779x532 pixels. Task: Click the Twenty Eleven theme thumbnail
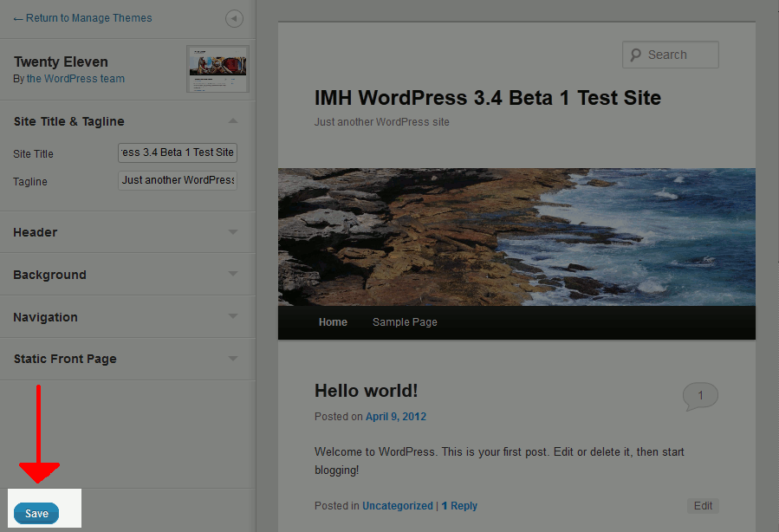point(217,69)
